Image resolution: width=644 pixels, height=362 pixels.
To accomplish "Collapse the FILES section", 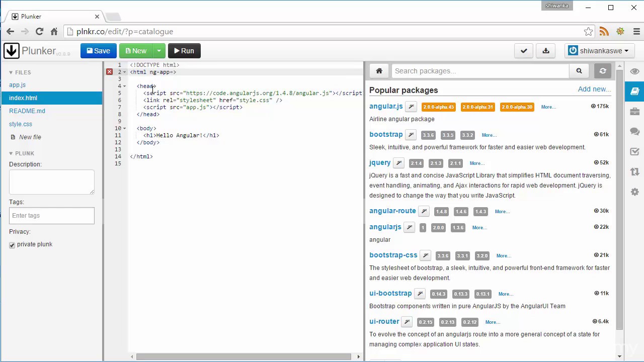I will (20, 72).
